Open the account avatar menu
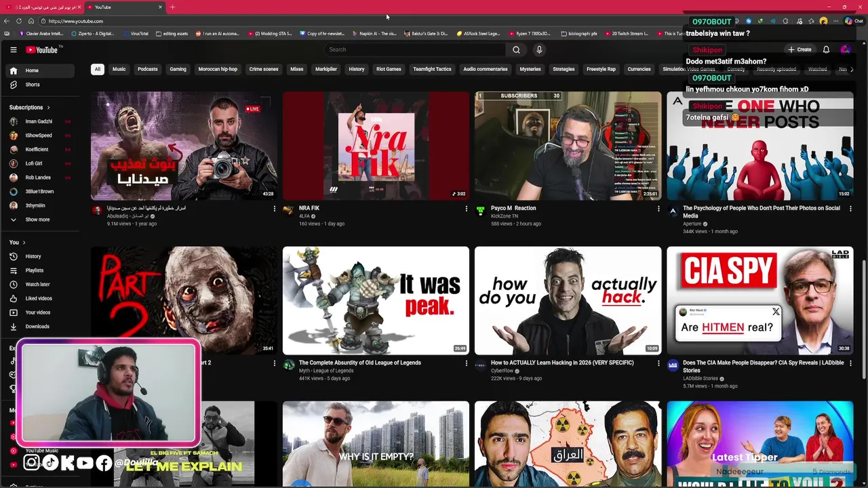This screenshot has width=868, height=488. tap(845, 49)
